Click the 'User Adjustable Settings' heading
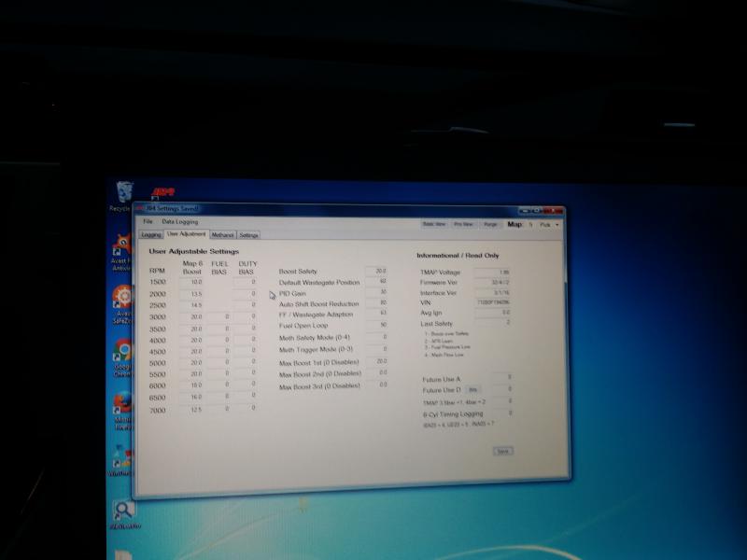This screenshot has height=560, width=747. pos(194,251)
